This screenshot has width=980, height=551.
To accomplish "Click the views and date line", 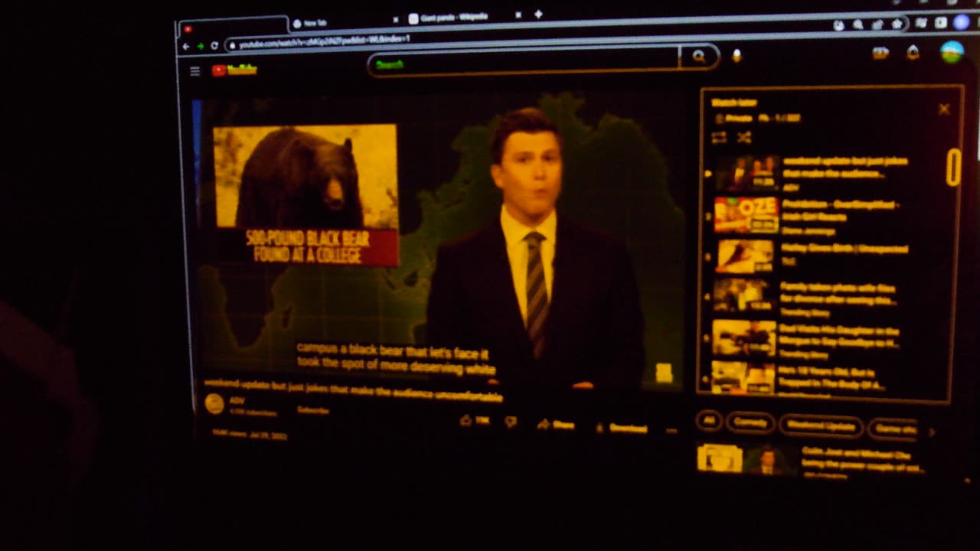I will [x=250, y=434].
